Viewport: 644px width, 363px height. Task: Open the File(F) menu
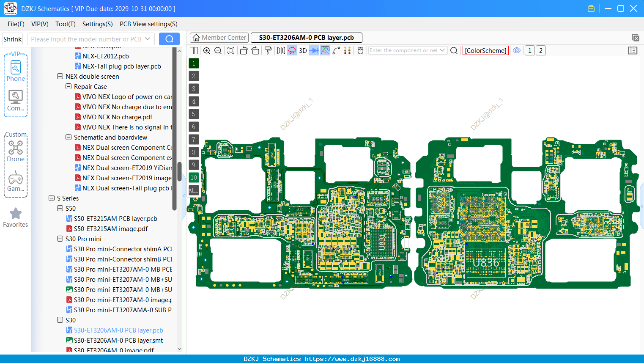tap(16, 24)
